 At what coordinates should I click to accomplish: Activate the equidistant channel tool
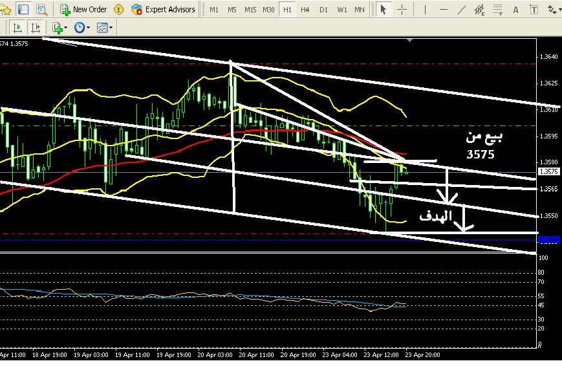coord(479,10)
